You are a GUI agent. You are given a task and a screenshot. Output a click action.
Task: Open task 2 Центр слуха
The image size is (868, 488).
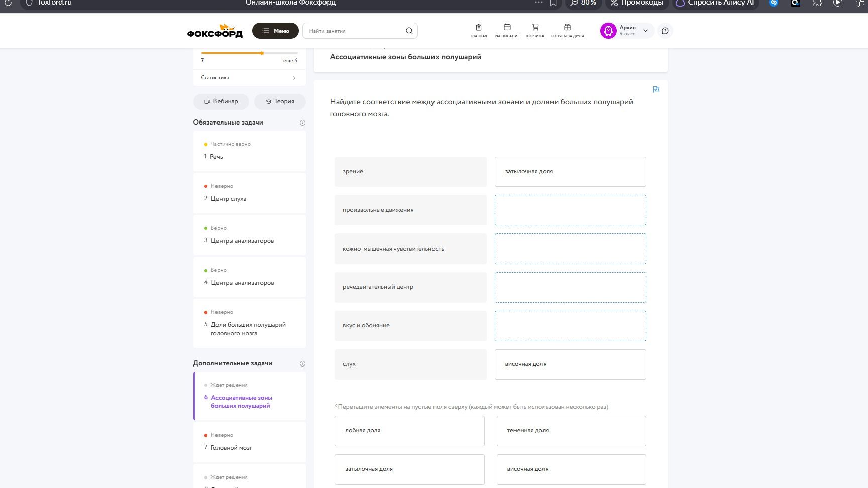(x=249, y=193)
